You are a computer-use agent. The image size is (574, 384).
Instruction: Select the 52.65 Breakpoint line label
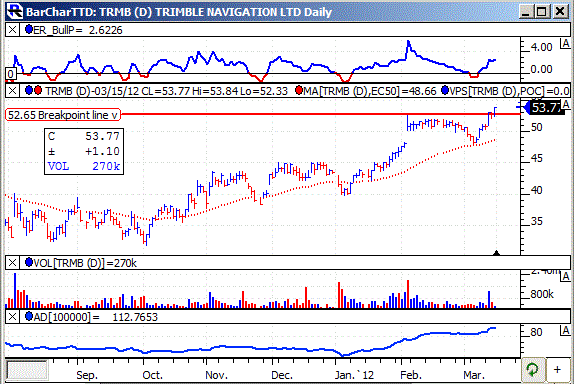point(63,115)
